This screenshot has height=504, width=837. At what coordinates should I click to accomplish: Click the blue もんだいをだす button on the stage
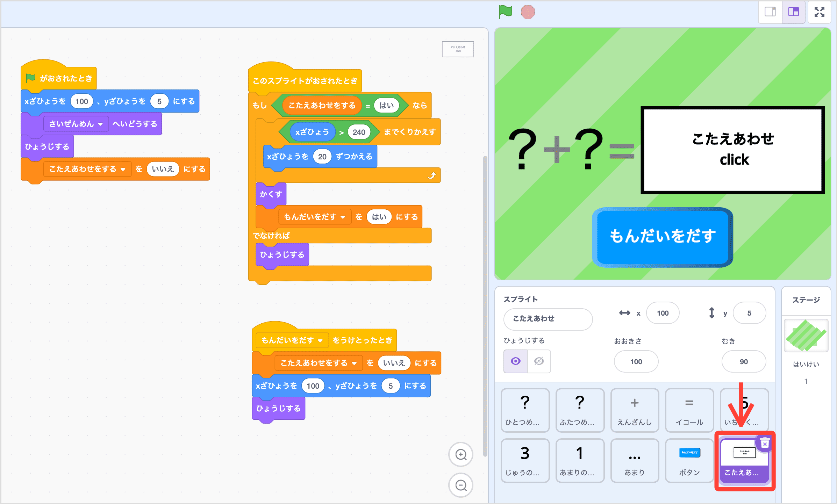tap(663, 238)
